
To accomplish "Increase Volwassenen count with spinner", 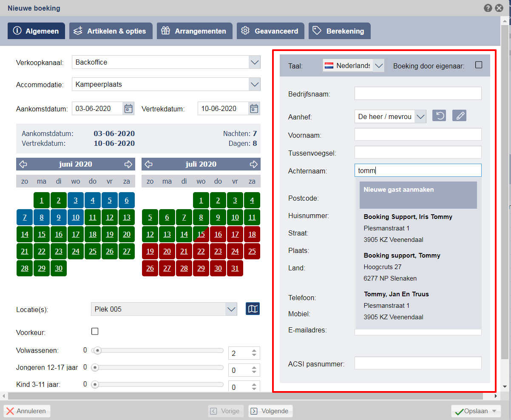I will tap(254, 351).
